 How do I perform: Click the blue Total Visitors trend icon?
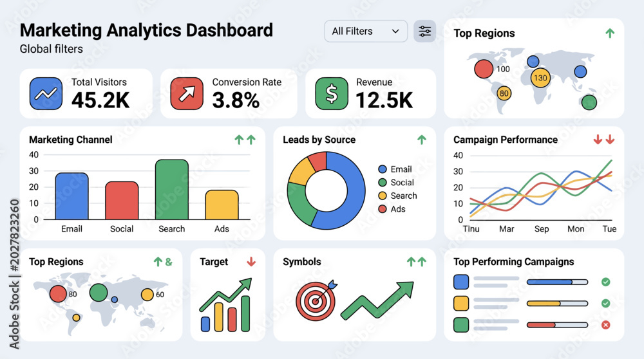tap(46, 93)
